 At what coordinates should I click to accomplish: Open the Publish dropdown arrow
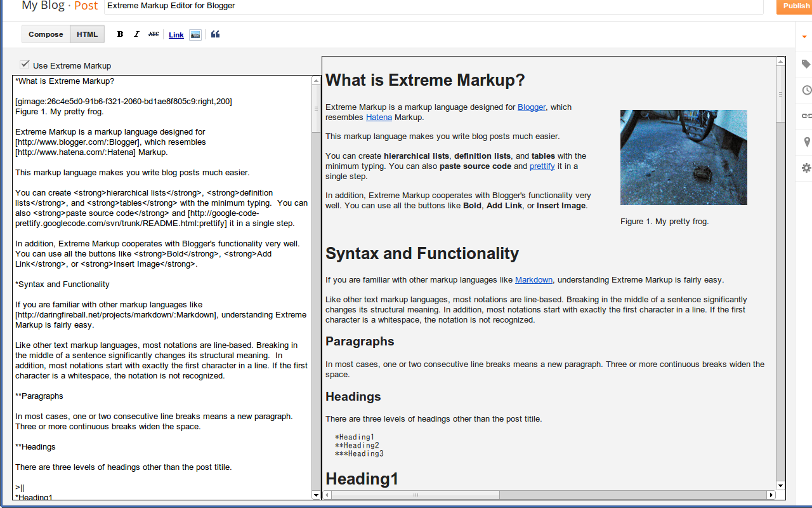[x=803, y=36]
